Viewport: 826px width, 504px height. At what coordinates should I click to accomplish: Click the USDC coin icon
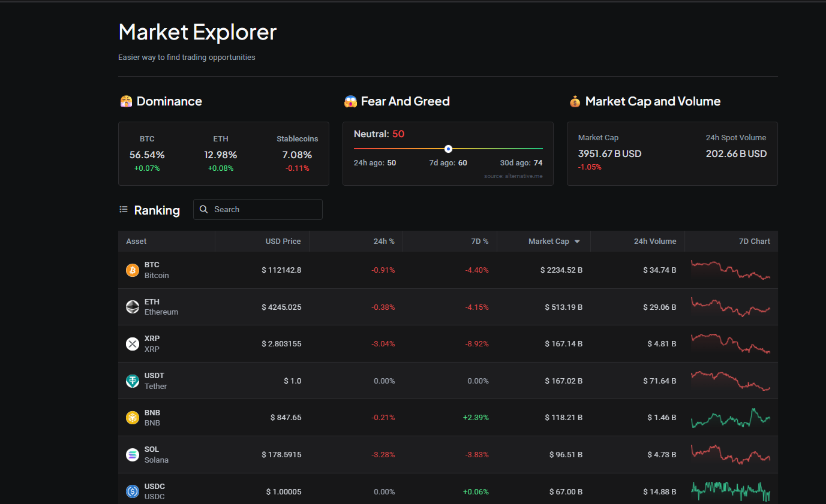point(133,491)
